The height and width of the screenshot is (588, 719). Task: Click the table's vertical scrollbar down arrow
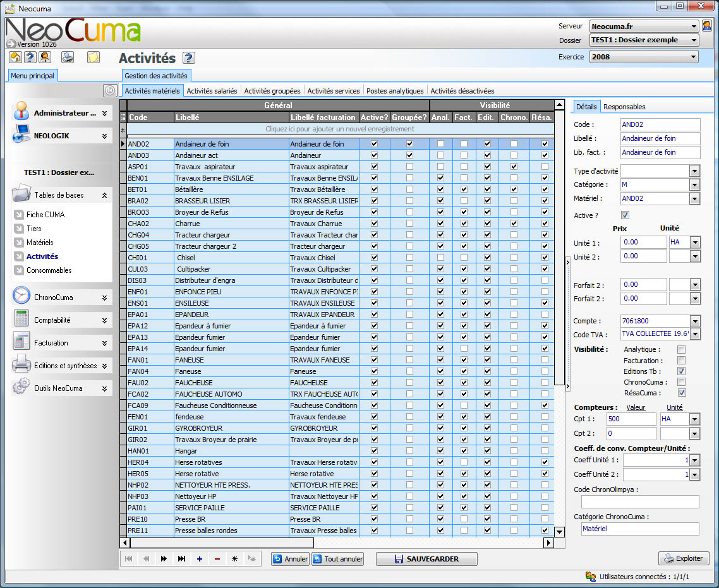[559, 532]
